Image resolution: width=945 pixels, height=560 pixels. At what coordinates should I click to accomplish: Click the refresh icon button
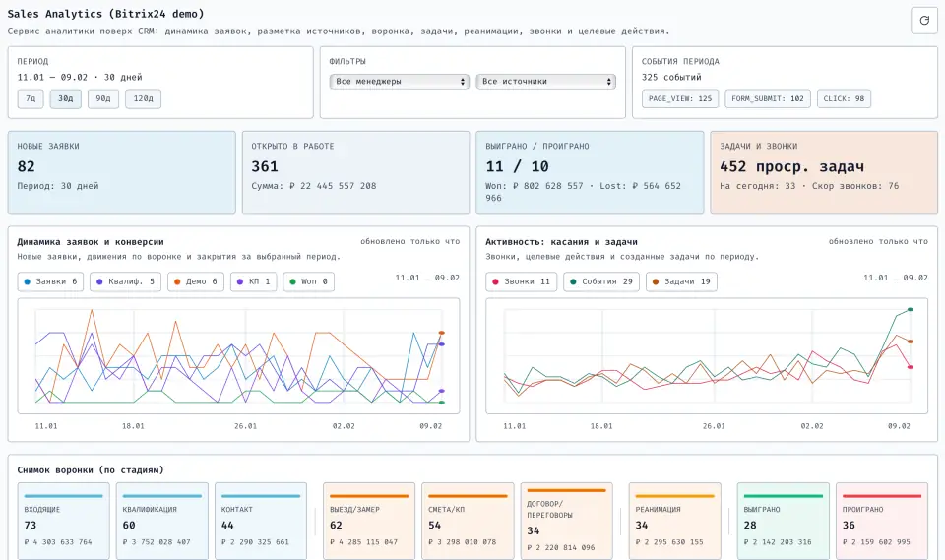tap(924, 20)
